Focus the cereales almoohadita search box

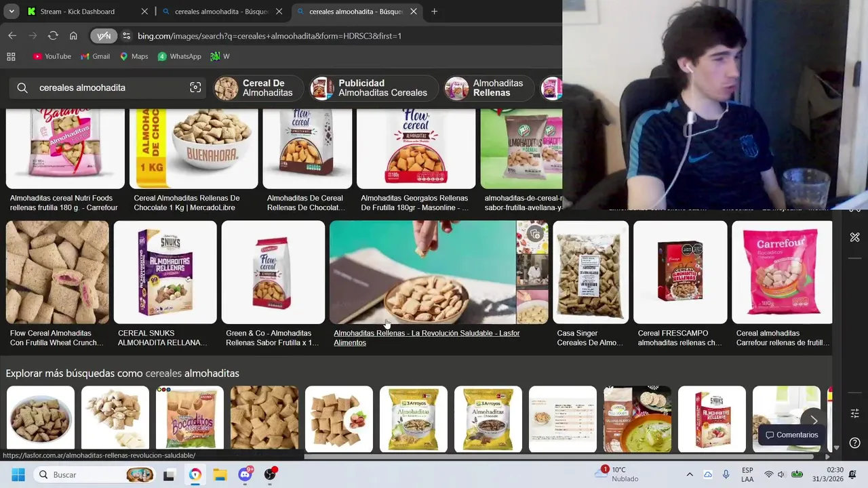[x=108, y=87]
